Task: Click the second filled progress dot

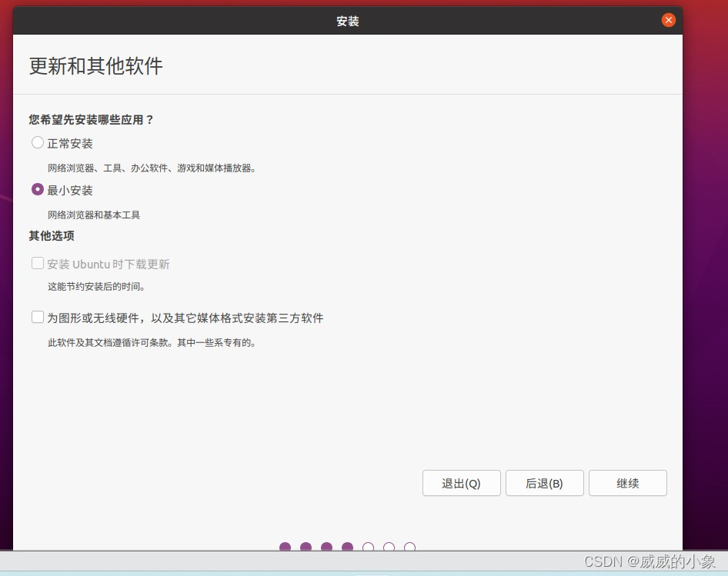Action: coord(306,547)
